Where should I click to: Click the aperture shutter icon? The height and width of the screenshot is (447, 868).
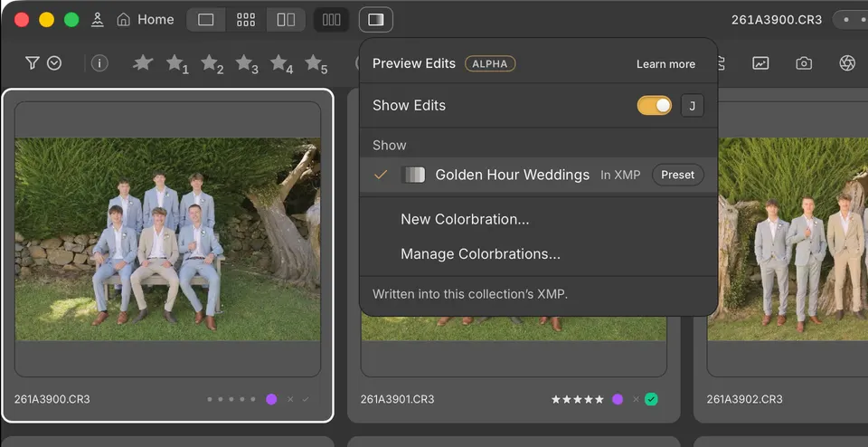click(x=847, y=63)
